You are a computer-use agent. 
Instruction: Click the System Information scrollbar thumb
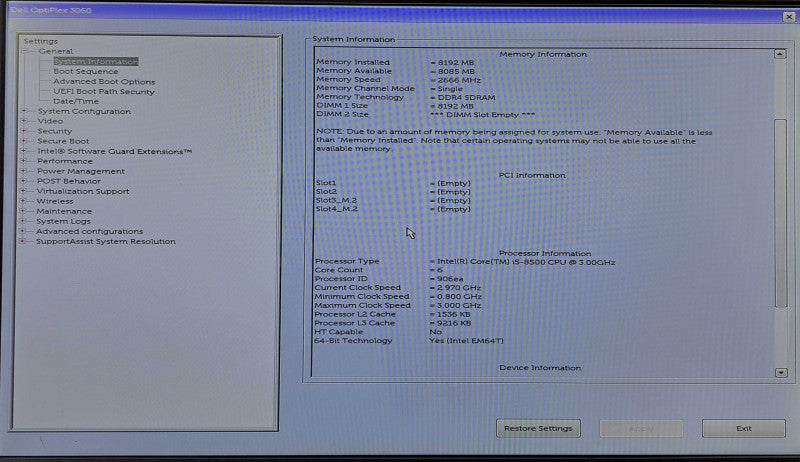(x=781, y=213)
